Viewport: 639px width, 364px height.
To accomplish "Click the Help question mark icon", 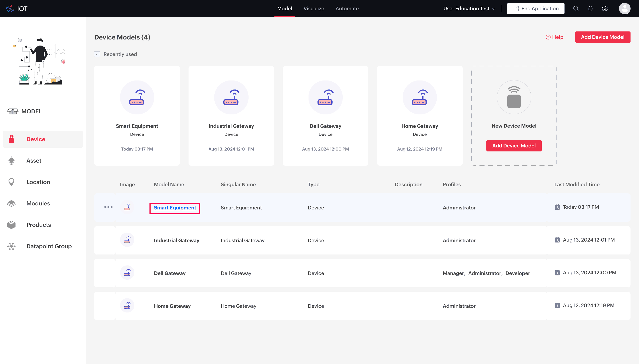I will coord(548,37).
